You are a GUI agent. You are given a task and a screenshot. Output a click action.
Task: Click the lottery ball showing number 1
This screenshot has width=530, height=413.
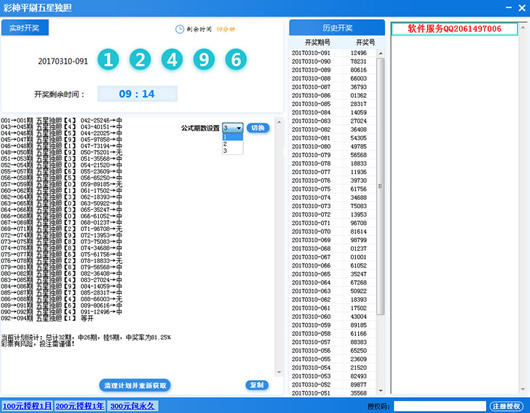point(108,59)
